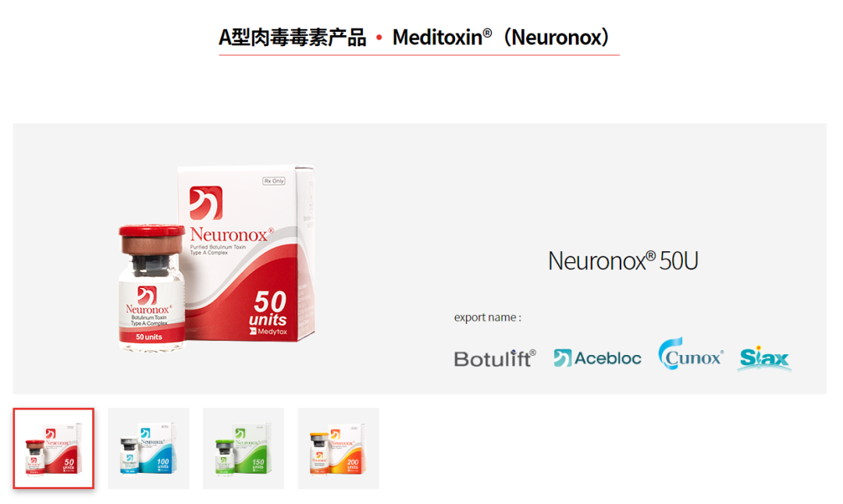Click the export name label

[x=488, y=318]
